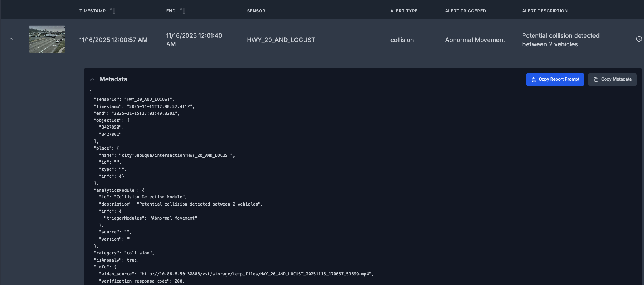Screen dimensions: 644x285
Task: Select the ALERT TYPE column header
Action: coord(404,11)
